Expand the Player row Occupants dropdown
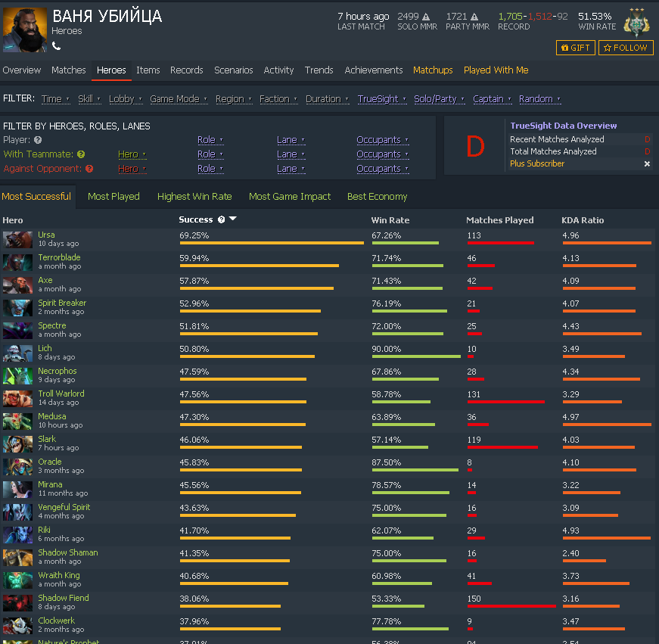The image size is (659, 644). (382, 140)
